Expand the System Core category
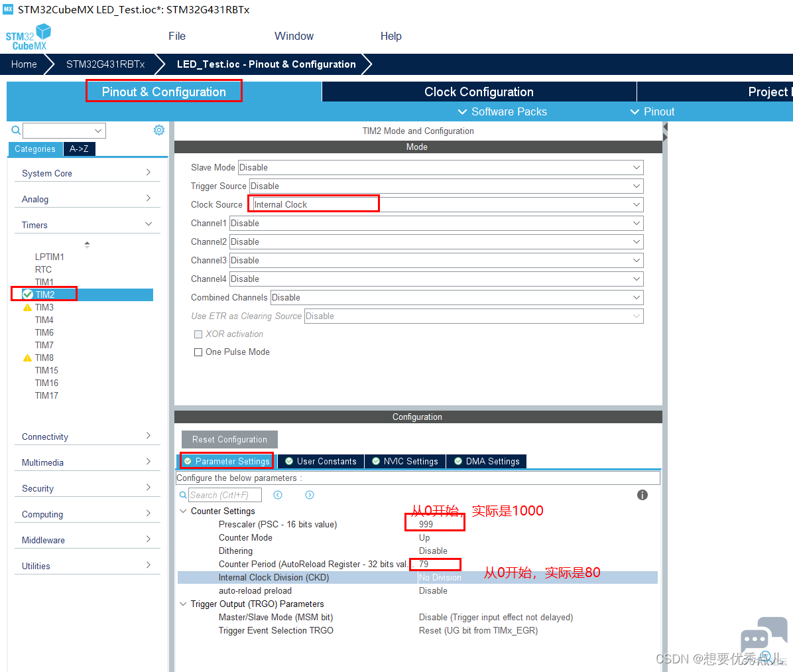Screen dimensions: 793x672 pos(87,173)
